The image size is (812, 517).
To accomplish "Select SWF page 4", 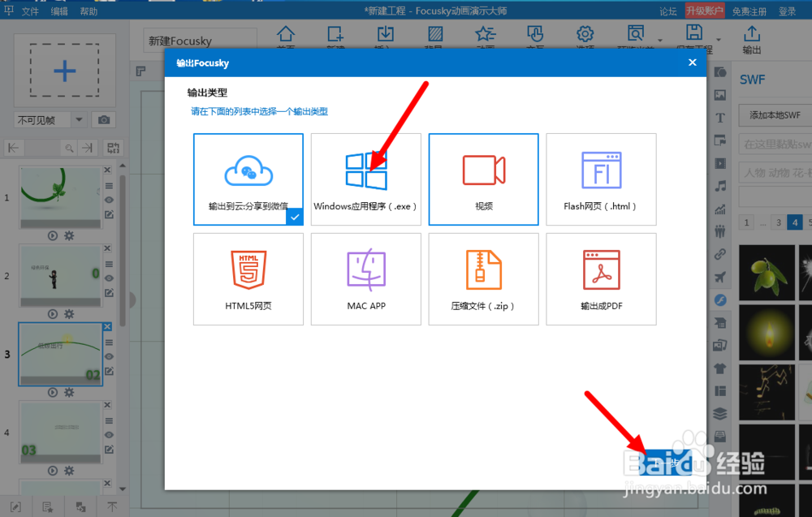I will (795, 222).
